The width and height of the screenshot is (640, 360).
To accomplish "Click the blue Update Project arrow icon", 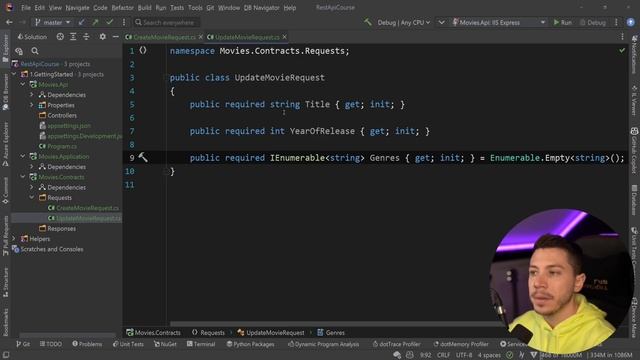I will 82,22.
